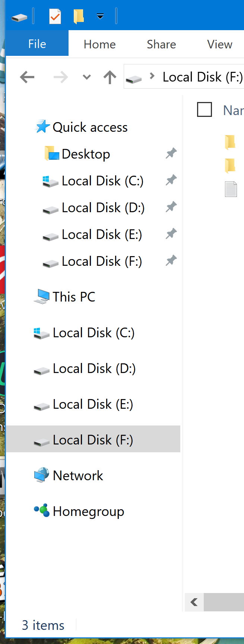Click the New Folder icon in quick access toolbar
Viewport: 244px width, 644px height.
tap(79, 16)
